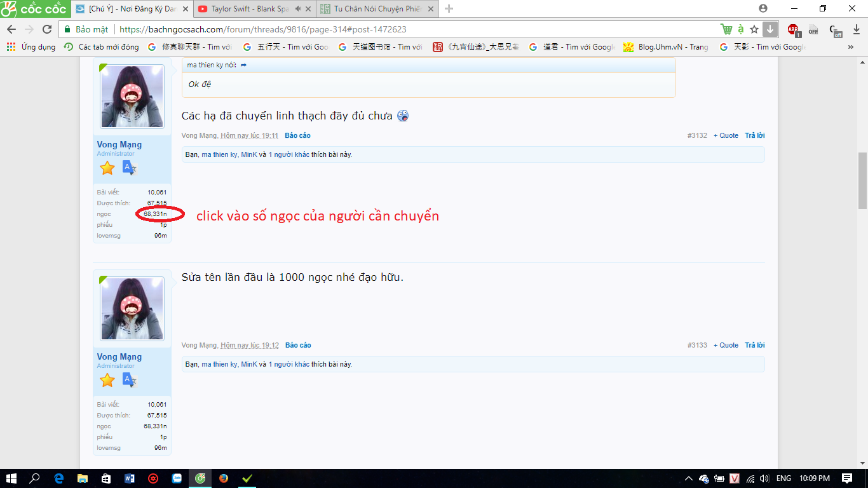Click the download arrow icon in the toolbar
Image resolution: width=868 pixels, height=488 pixels.
pyautogui.click(x=770, y=29)
